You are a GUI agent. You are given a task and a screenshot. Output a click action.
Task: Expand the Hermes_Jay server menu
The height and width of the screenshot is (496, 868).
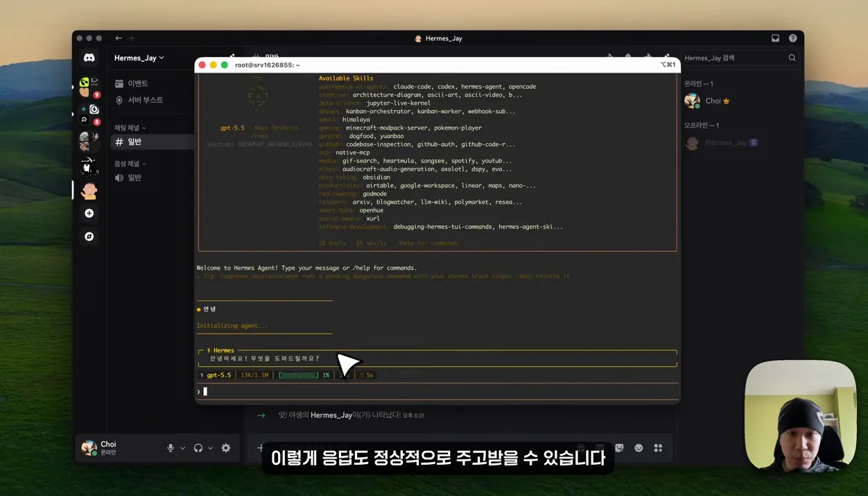click(x=139, y=58)
